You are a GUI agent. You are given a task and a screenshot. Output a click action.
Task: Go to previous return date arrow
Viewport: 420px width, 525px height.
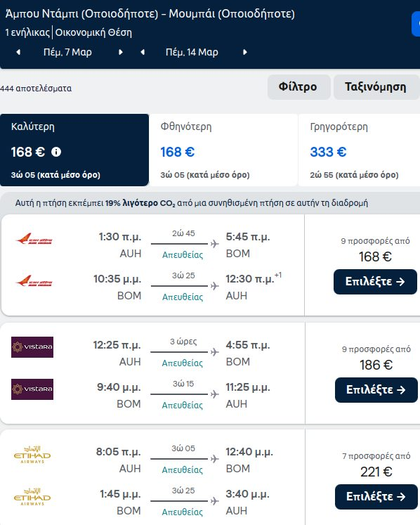(143, 52)
